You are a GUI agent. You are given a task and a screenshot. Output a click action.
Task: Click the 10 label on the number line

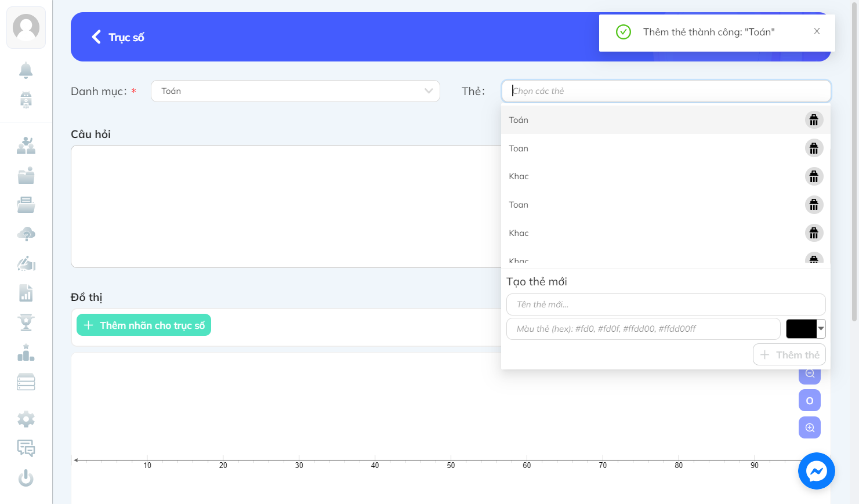point(147,466)
